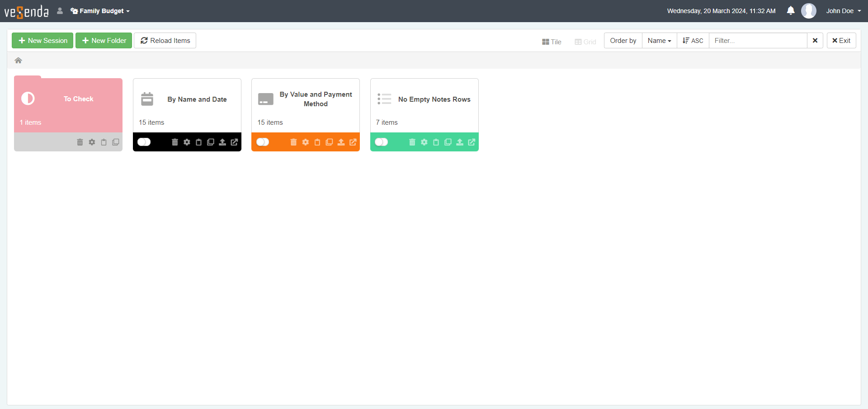This screenshot has height=409, width=868.
Task: Go to home breadcrumb icon
Action: click(x=19, y=61)
